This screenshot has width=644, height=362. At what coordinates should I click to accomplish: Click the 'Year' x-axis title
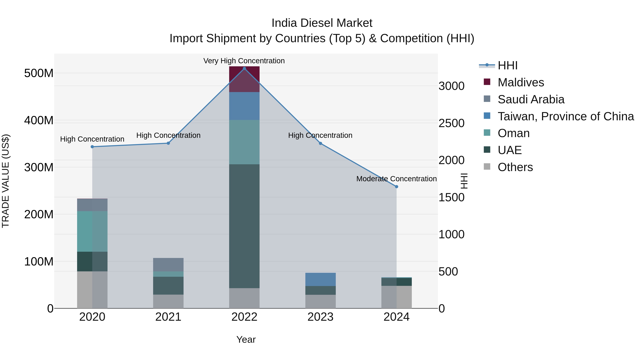tap(246, 339)
